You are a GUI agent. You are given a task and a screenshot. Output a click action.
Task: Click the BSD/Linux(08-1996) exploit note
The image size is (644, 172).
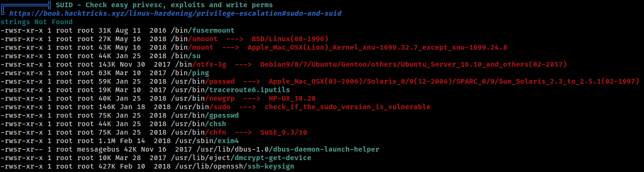tap(290, 39)
